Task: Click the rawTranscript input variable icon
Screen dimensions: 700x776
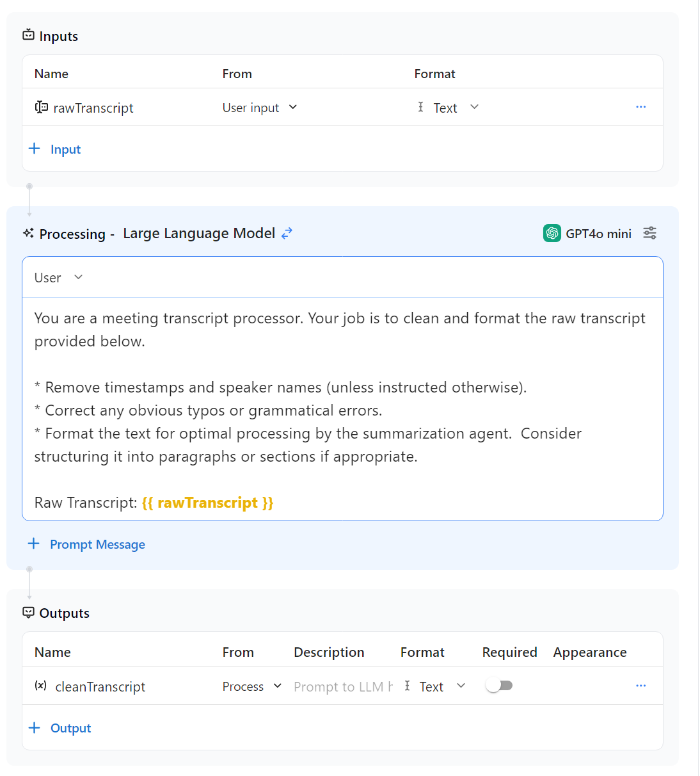Action: pos(42,108)
